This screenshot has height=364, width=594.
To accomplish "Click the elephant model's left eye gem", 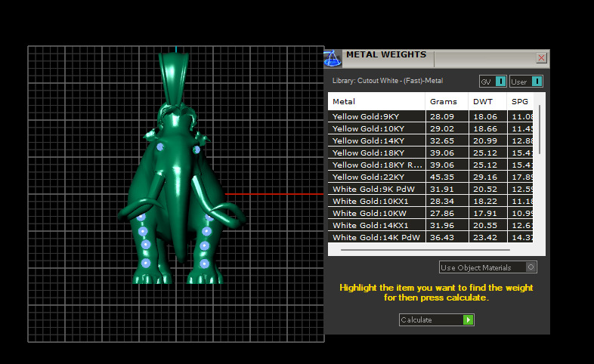I will [x=160, y=147].
